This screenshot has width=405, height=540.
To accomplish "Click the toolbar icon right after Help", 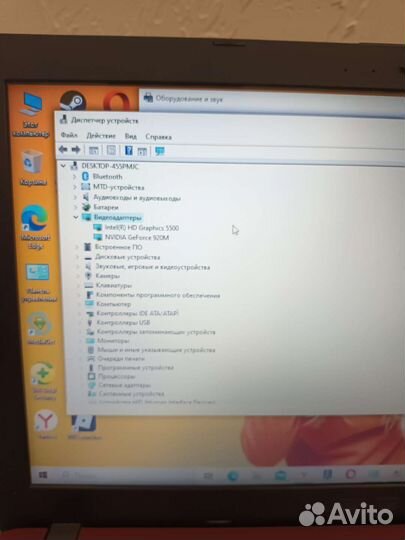I will click(x=142, y=151).
